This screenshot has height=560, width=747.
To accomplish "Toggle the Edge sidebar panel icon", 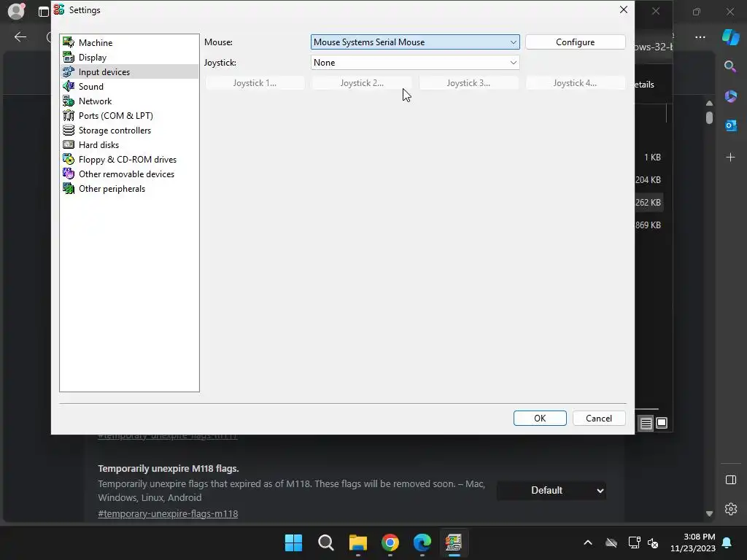I will click(731, 480).
